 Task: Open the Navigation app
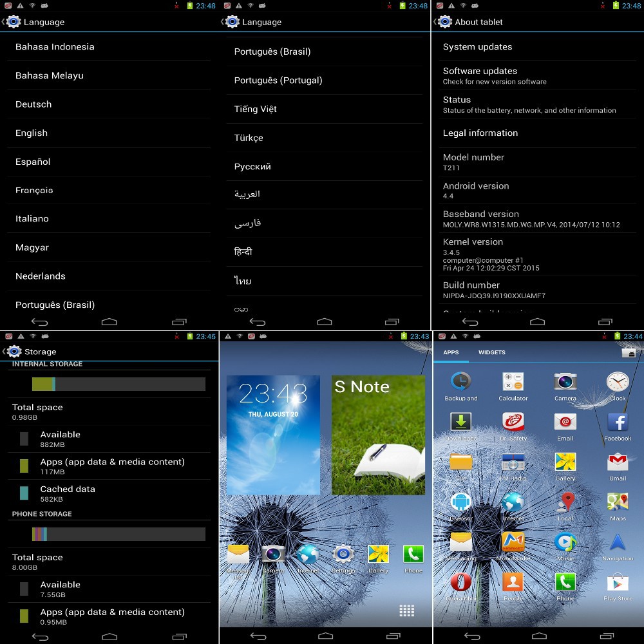[617, 543]
